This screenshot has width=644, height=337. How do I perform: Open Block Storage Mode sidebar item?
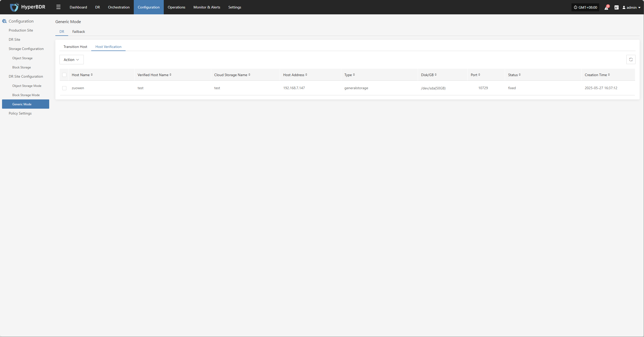(26, 95)
